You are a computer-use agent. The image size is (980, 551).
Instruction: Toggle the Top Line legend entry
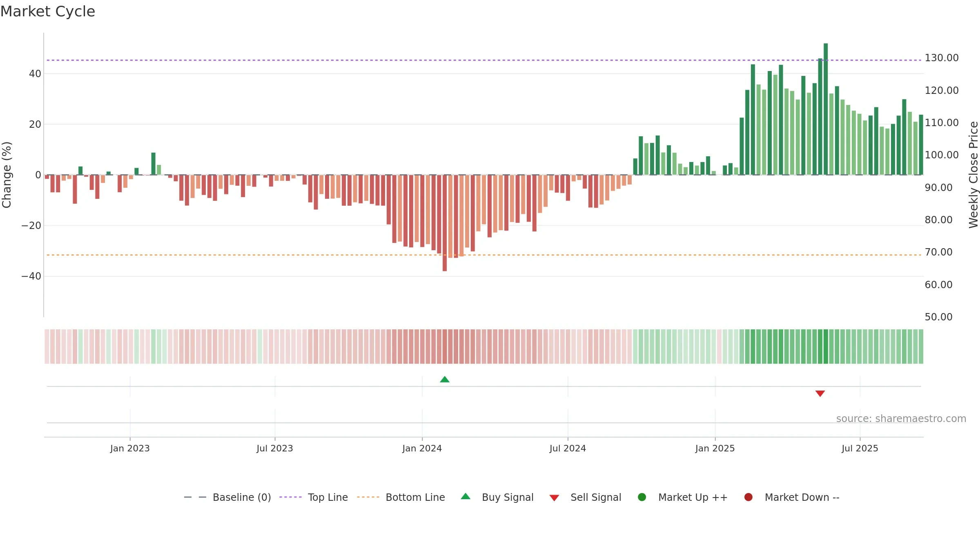coord(314,497)
